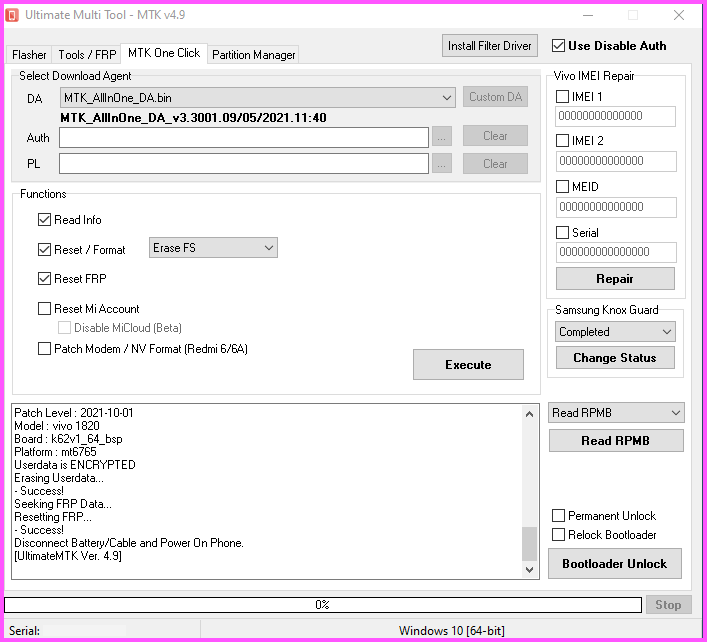The height and width of the screenshot is (642, 707).
Task: Expand the Samsung Knox Guard status dropdown
Action: 615,332
